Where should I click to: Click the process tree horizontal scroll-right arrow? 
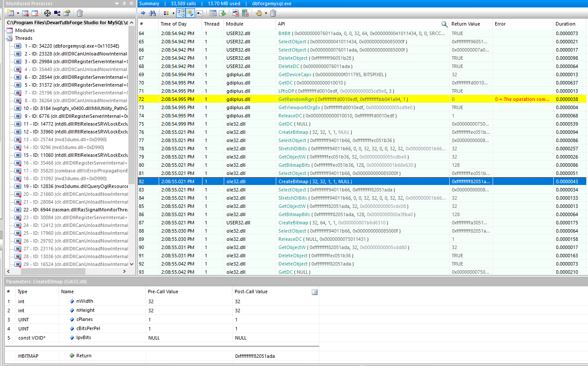(124, 271)
